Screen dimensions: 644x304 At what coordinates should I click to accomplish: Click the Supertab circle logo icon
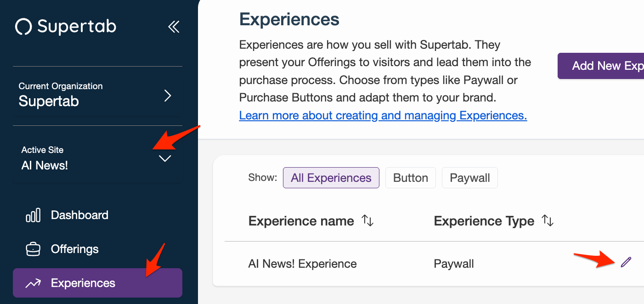tap(23, 27)
